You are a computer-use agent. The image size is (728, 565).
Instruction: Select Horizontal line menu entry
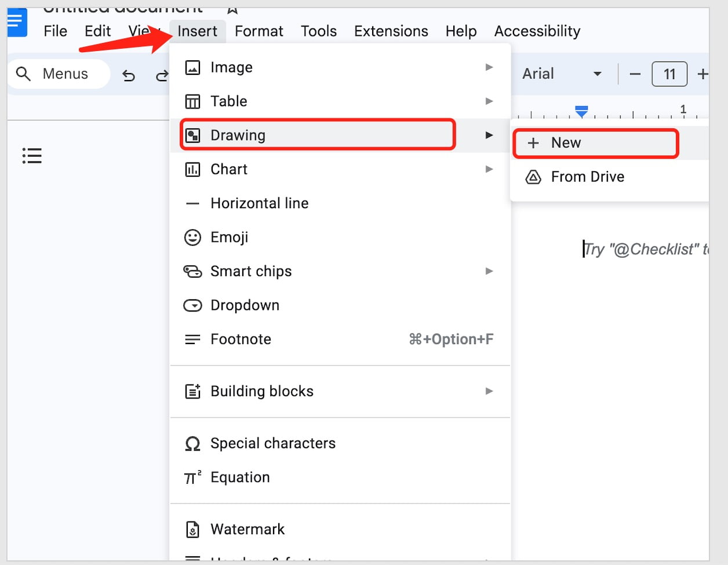pyautogui.click(x=340, y=204)
